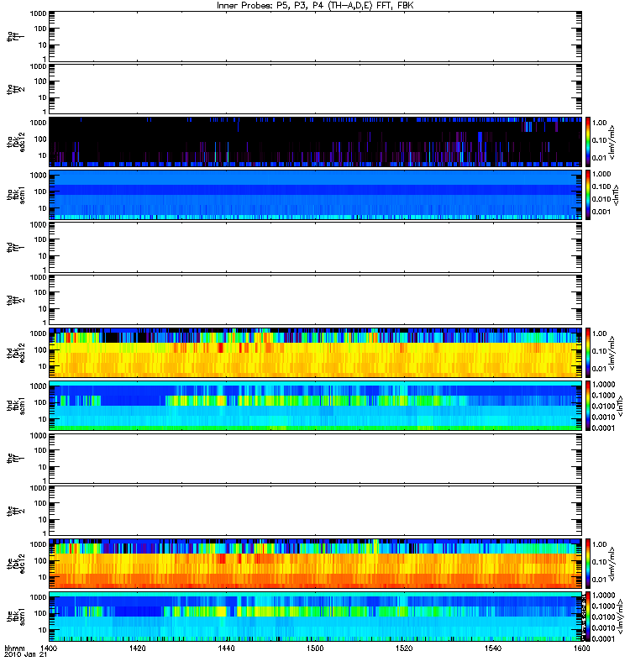Select the 'the fff 1' panel label
The height and width of the screenshot is (672, 630).
tap(16, 459)
